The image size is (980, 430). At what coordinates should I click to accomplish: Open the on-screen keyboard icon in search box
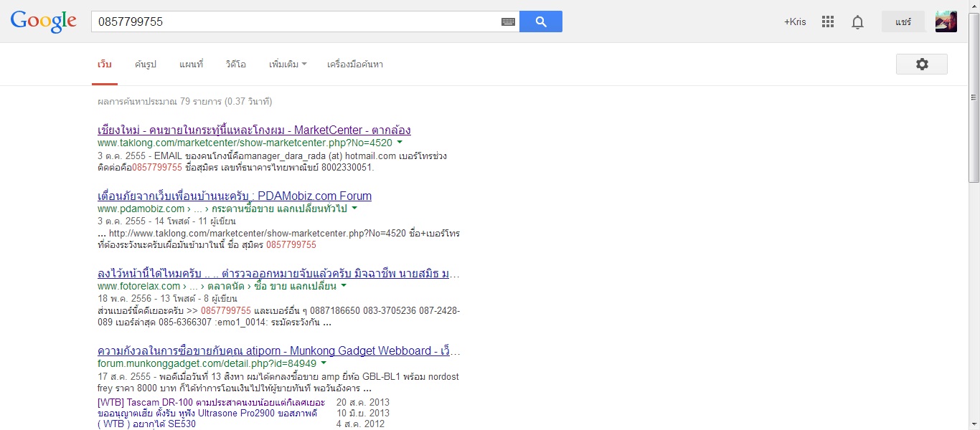tap(508, 22)
